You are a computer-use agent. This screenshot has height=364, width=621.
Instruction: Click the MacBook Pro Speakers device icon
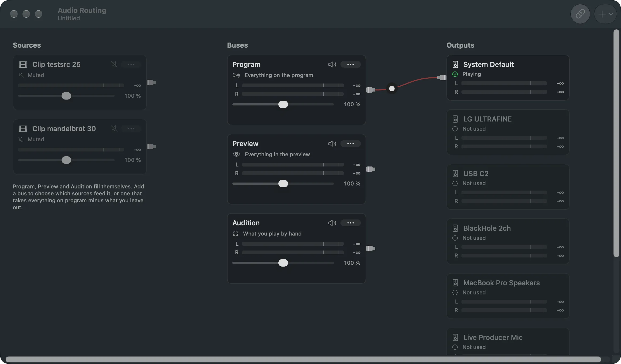(x=455, y=283)
